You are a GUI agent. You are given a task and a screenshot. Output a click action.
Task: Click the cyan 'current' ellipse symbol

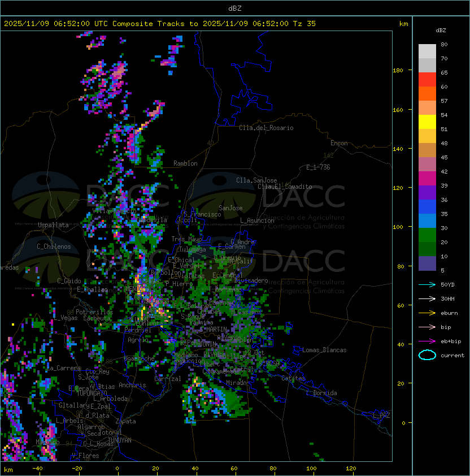(x=427, y=355)
